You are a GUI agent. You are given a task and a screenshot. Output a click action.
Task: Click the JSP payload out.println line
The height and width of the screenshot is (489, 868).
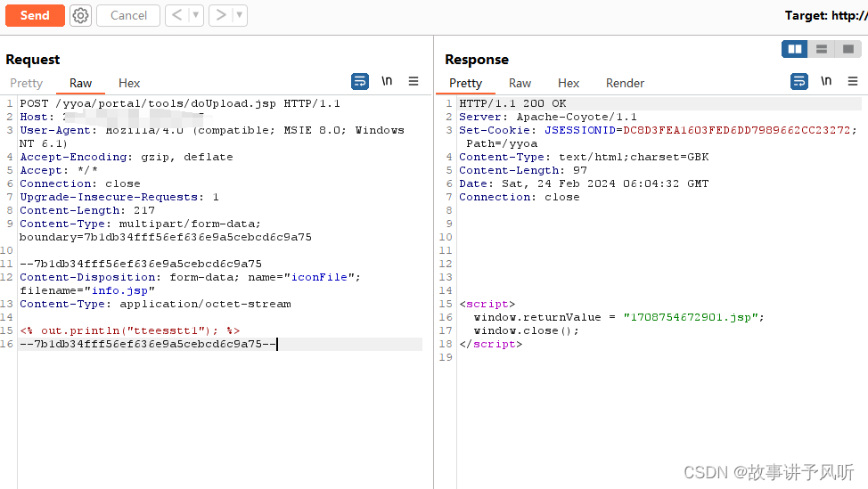click(130, 330)
